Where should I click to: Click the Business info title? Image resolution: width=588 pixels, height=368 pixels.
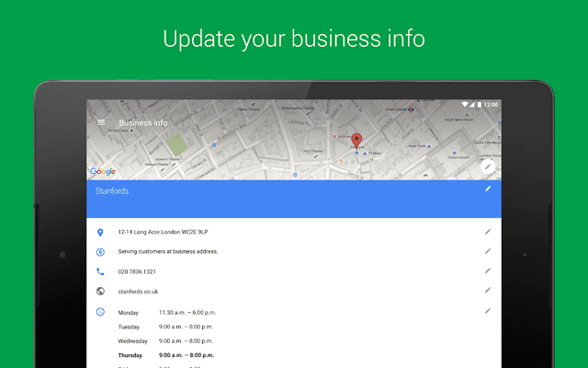point(143,122)
